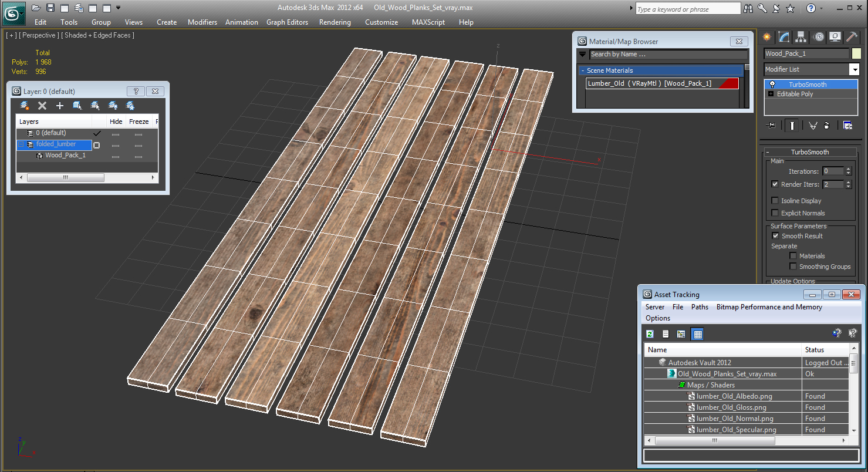Toggle Hide for Wood_Pack_1 layer row

(116, 156)
